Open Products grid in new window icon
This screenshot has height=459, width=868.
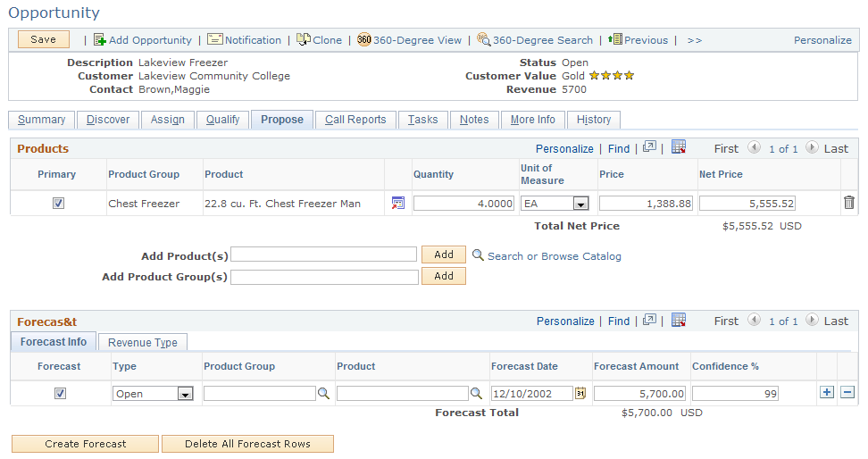tap(649, 147)
